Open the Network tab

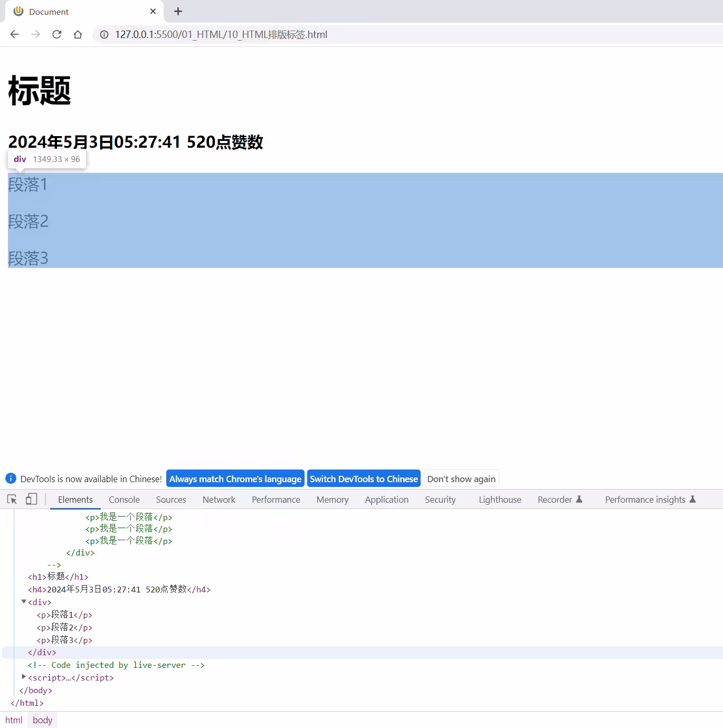click(x=219, y=500)
